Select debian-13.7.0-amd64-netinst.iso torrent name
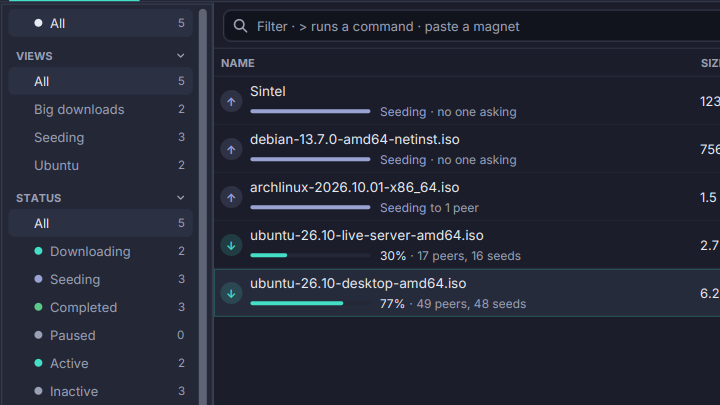Image resolution: width=720 pixels, height=405 pixels. [354, 139]
